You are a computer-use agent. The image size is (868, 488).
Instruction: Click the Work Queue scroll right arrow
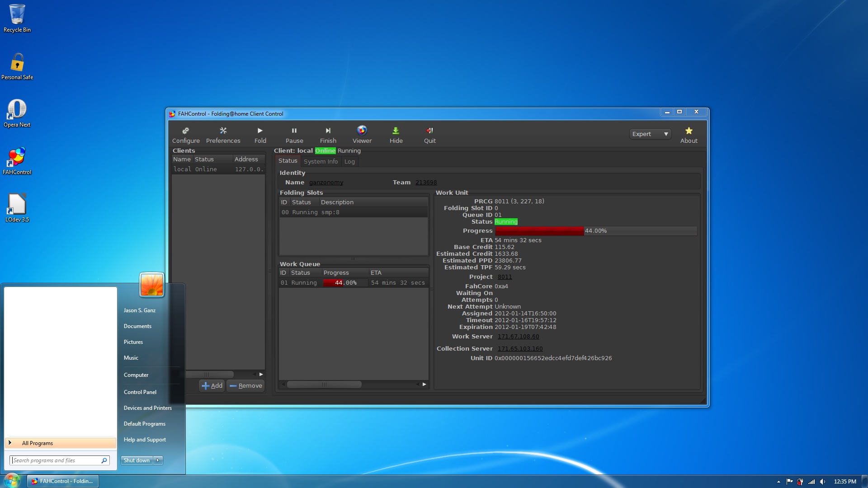[424, 385]
